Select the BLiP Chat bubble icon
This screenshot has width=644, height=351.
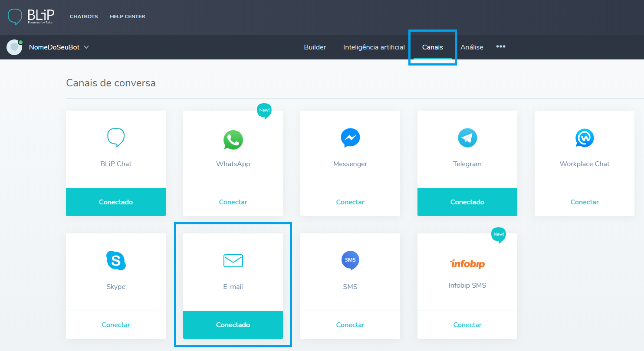coord(116,138)
